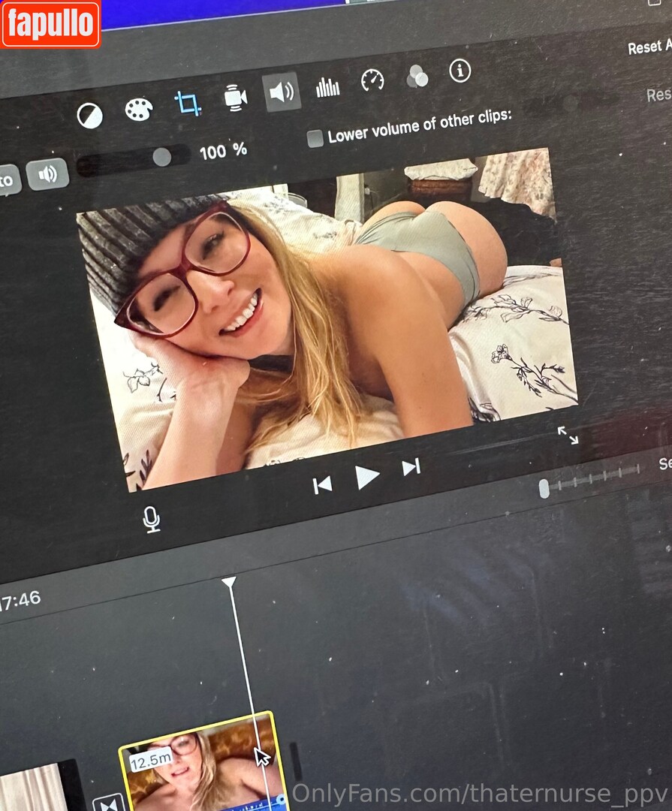Enter fullscreen playback mode
Image resolution: width=672 pixels, height=811 pixels.
coord(568,436)
